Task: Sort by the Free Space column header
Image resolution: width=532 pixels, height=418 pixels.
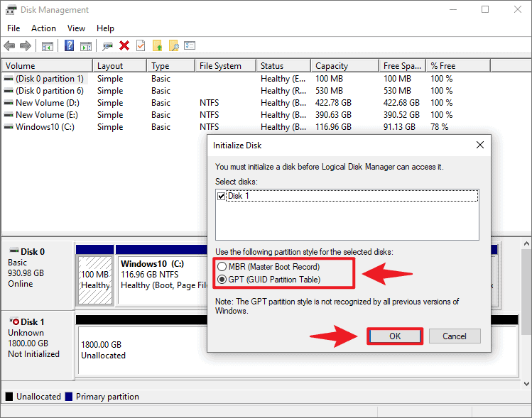Action: click(403, 66)
